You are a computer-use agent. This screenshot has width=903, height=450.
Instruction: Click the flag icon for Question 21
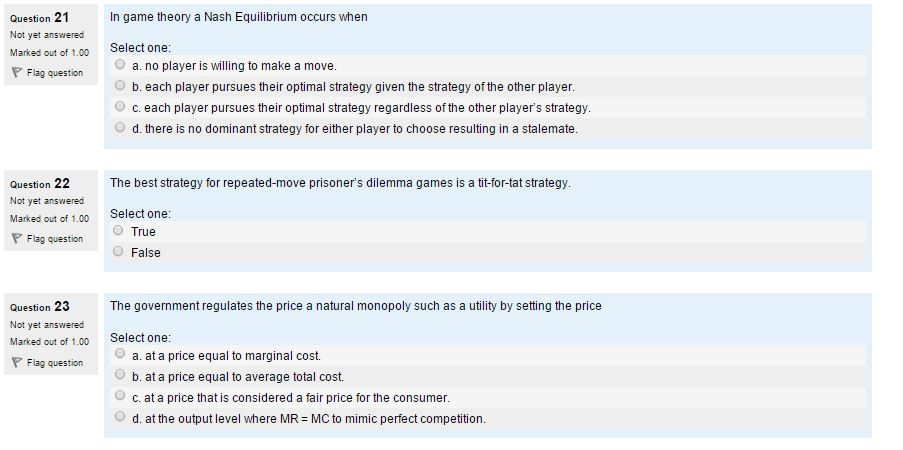pos(16,73)
